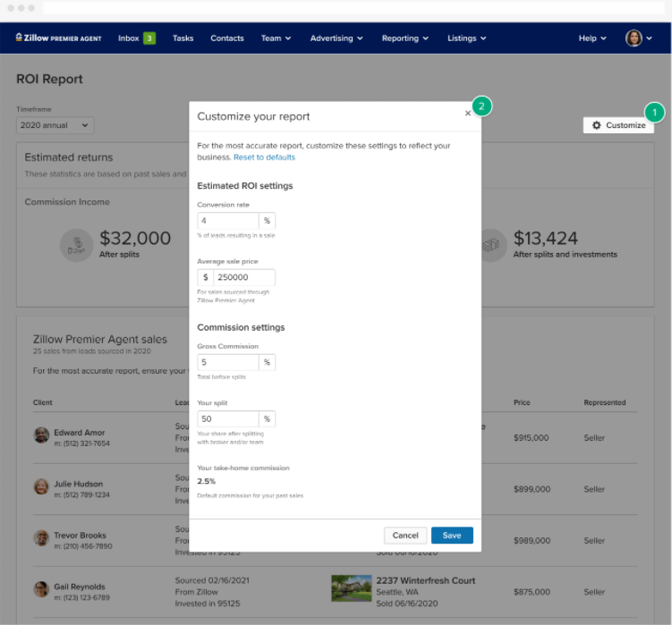Click Gail Reynolds's contact avatar

coord(41,589)
